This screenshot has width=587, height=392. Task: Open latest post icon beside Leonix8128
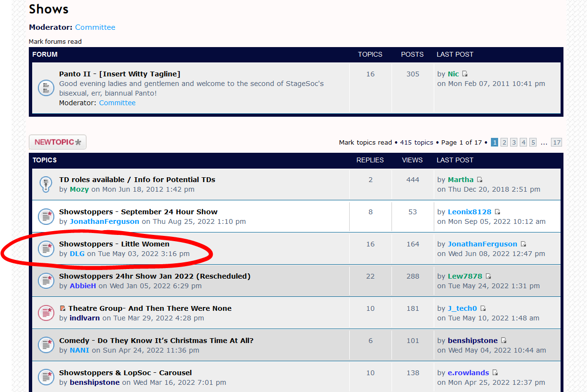click(497, 212)
